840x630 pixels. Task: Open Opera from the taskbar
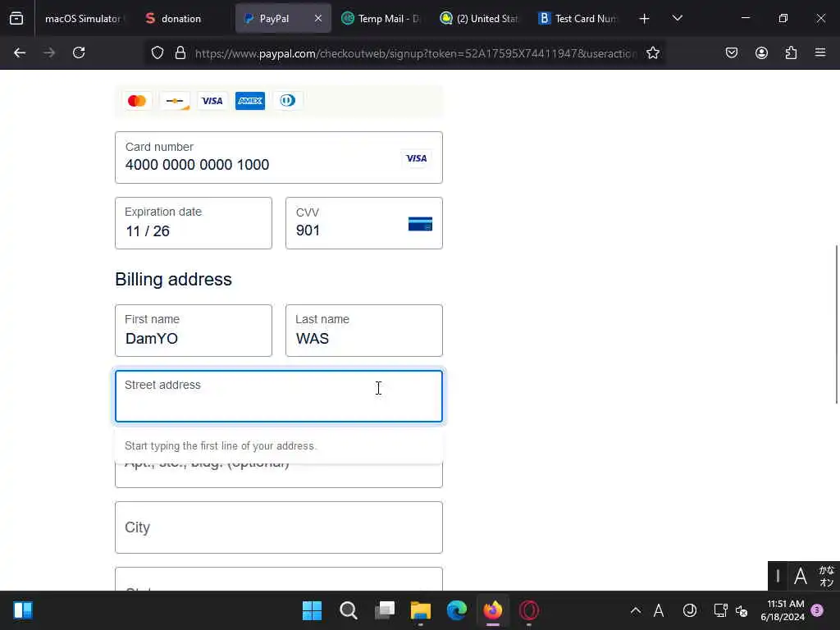coord(529,610)
